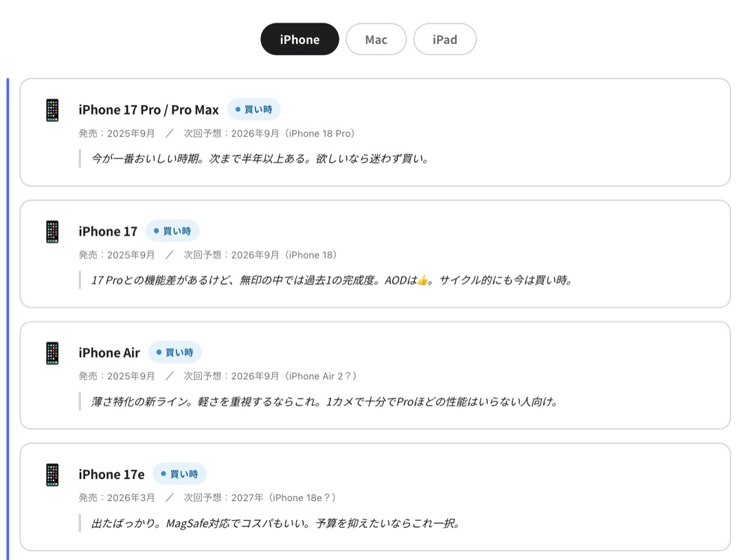Click the 買い時 badge next to iPhone 17
742x560 pixels.
point(172,231)
